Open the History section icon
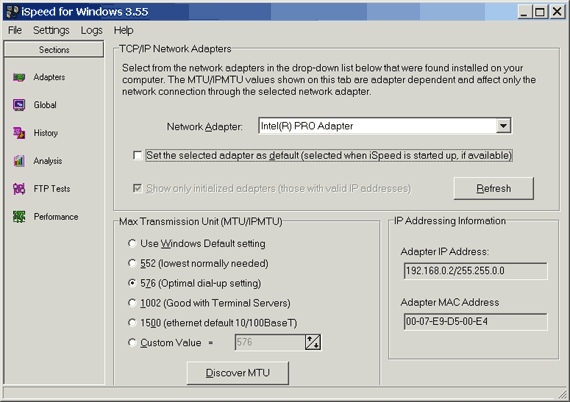 point(19,133)
